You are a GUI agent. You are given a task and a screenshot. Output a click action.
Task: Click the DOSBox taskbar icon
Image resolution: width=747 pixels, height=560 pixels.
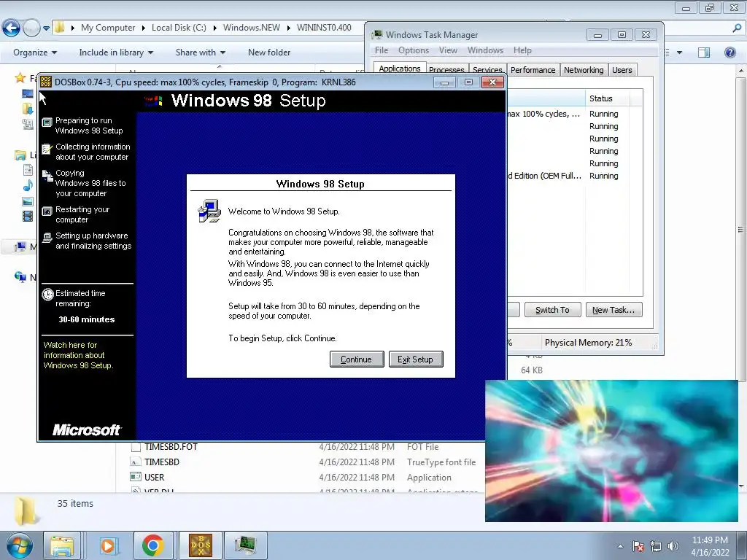tap(201, 545)
